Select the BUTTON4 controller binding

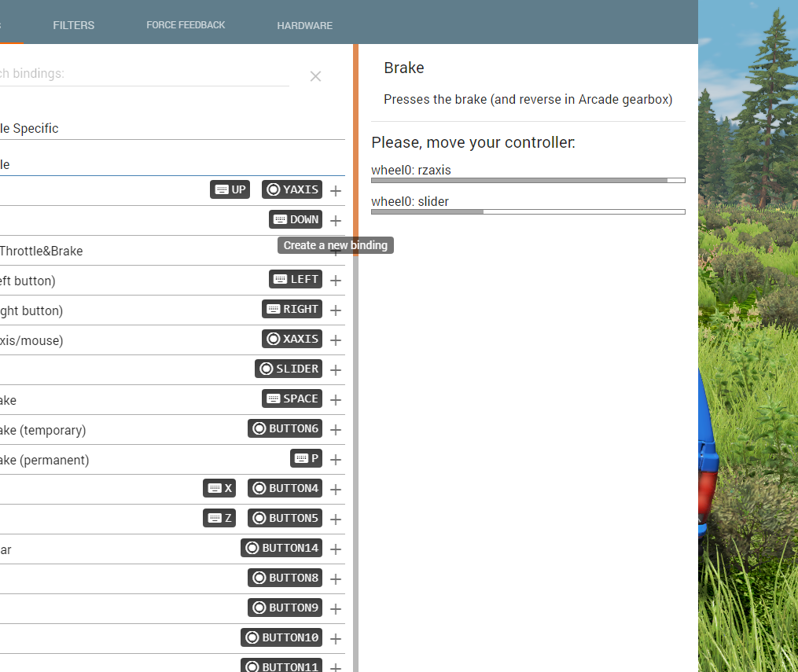(285, 488)
